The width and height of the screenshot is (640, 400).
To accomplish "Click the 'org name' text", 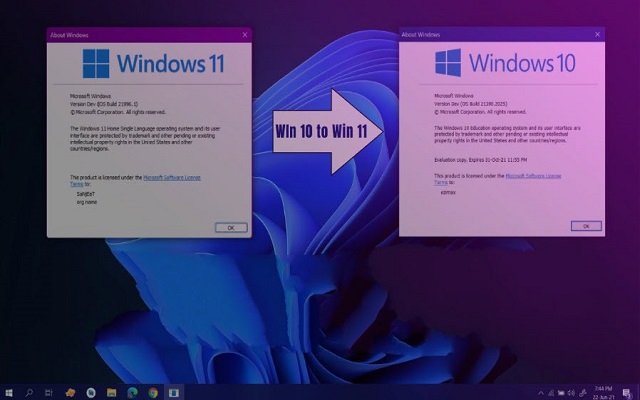I will point(87,202).
